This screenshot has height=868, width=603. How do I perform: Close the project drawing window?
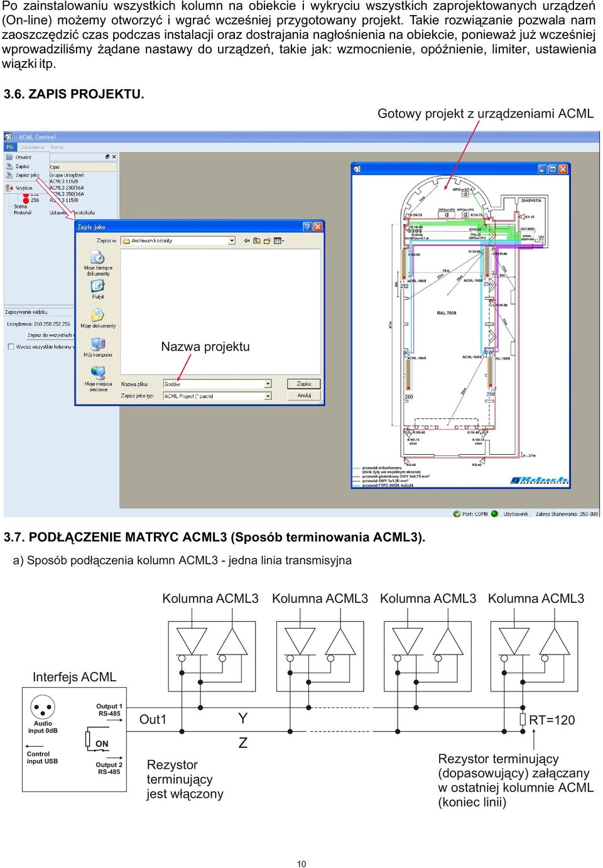coord(563,169)
